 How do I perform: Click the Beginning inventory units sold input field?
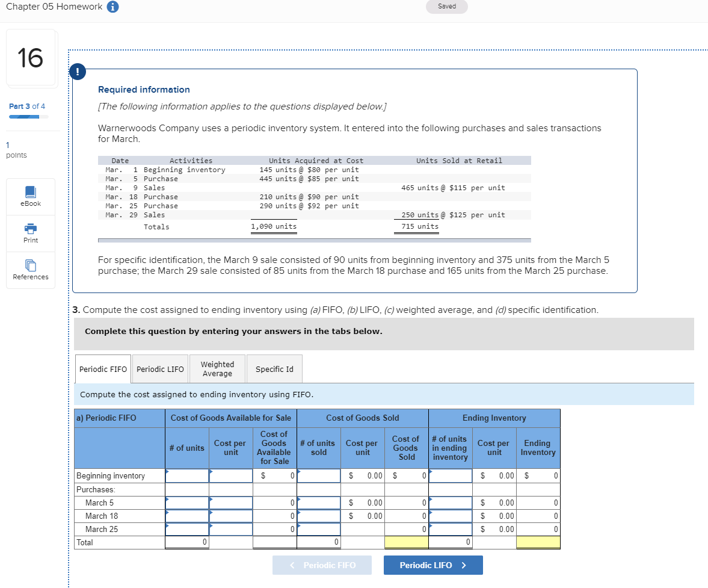(318, 475)
